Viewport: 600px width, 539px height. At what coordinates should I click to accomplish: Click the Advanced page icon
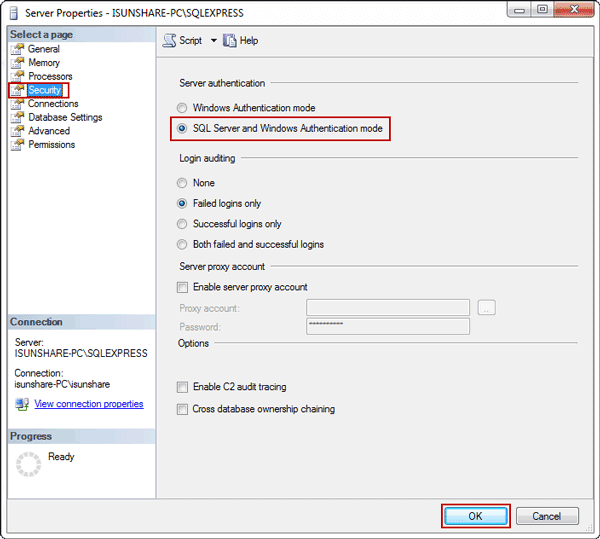17,131
